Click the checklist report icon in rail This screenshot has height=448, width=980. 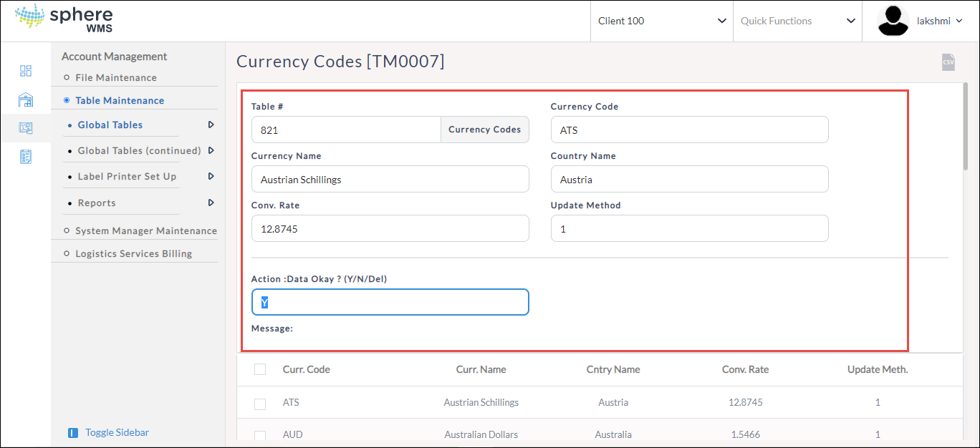[x=26, y=157]
